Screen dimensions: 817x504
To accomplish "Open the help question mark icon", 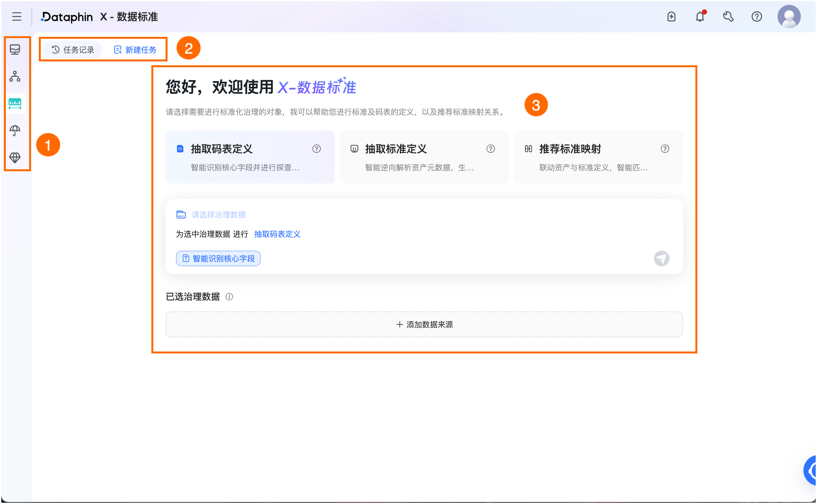I will [757, 16].
